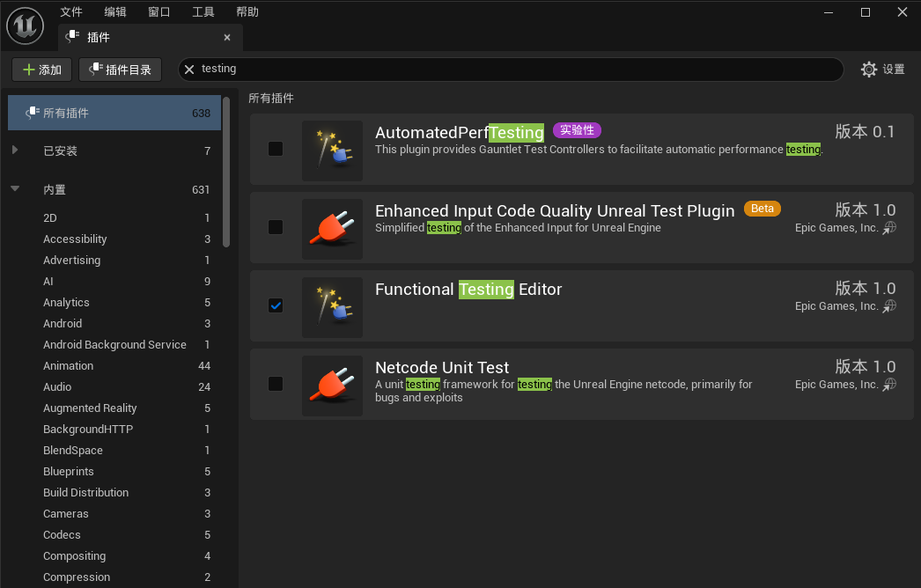Select the 已安装 category
This screenshot has height=588, width=921.
tap(114, 151)
